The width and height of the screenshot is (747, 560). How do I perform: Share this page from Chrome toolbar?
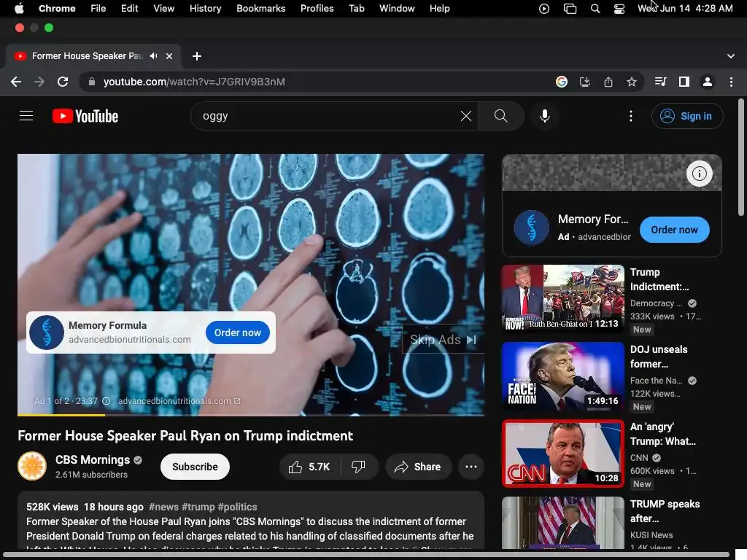pos(608,82)
